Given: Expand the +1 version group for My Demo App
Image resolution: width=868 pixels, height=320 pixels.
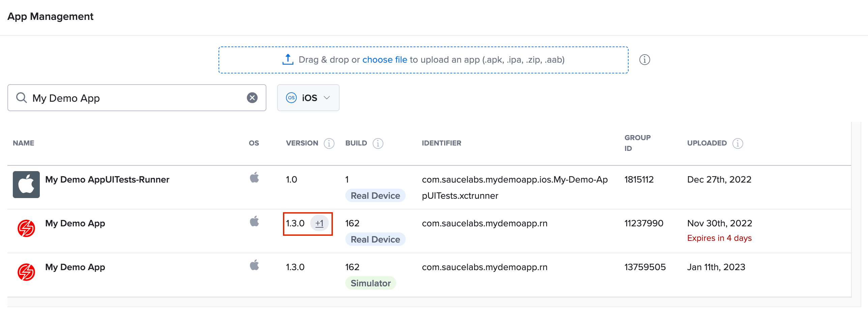Looking at the screenshot, I should 319,223.
